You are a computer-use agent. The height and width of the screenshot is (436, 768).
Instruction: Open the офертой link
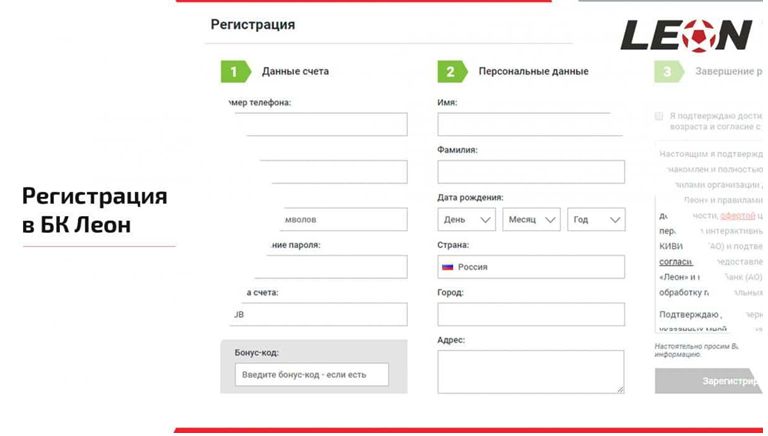coord(738,216)
